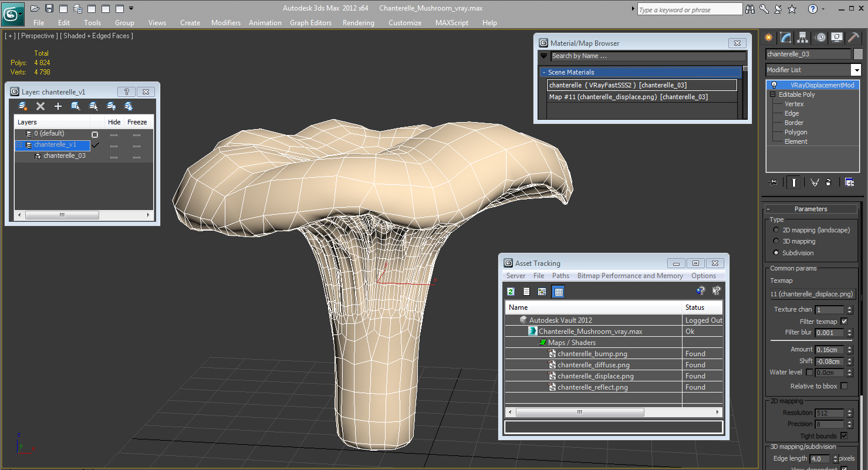This screenshot has width=868, height=470.
Task: Switch to the Display command panel tab
Action: (x=837, y=38)
